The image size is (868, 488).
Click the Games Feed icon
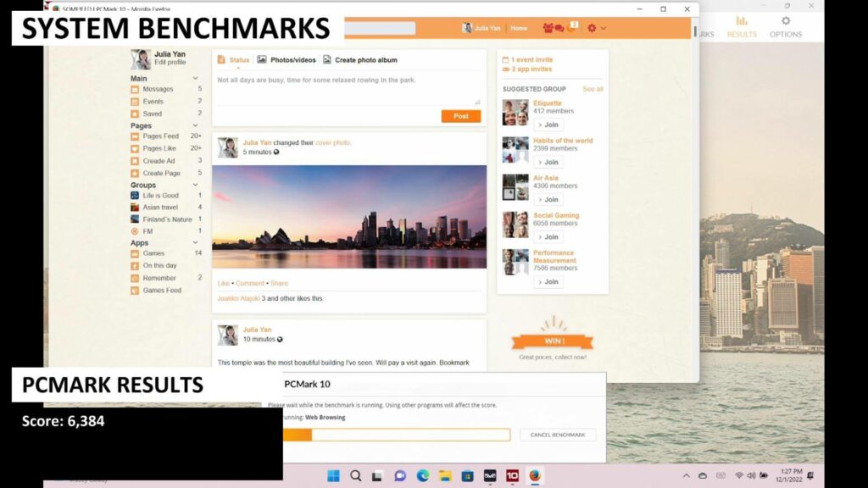tap(135, 290)
